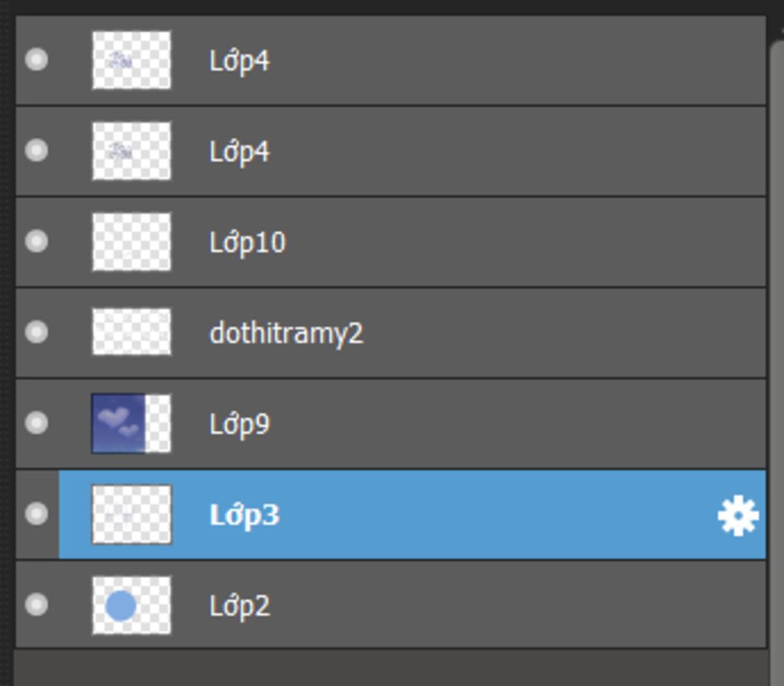Viewport: 784px width, 686px height.
Task: Select the Lớp9 layer row
Action: point(391,424)
